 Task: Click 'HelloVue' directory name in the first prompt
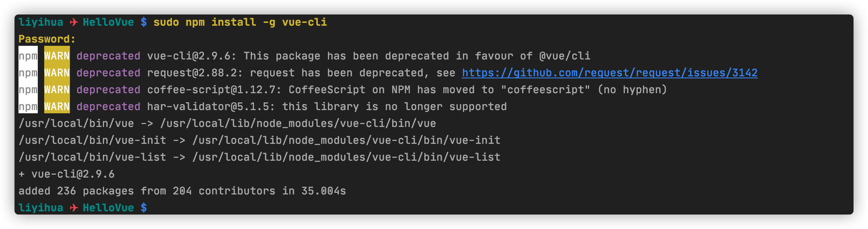(x=108, y=22)
